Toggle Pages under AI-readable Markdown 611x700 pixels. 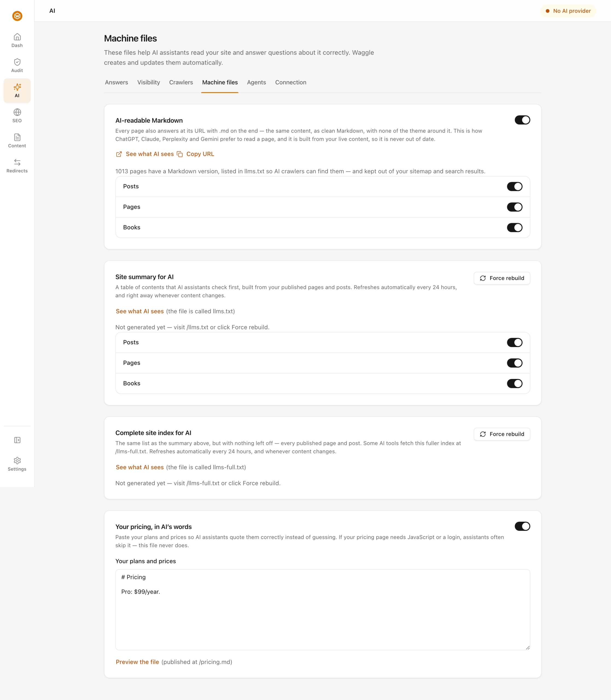pos(514,207)
